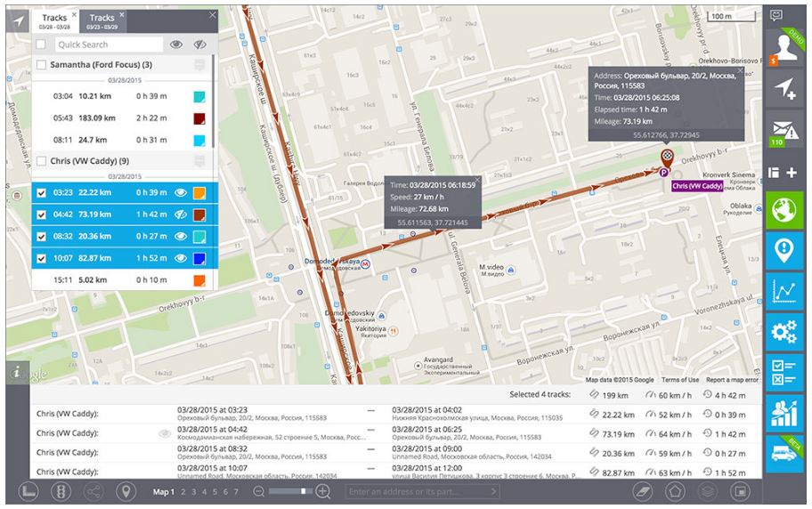Zoom out with the minus magnifier
812x509 pixels.
(x=259, y=491)
